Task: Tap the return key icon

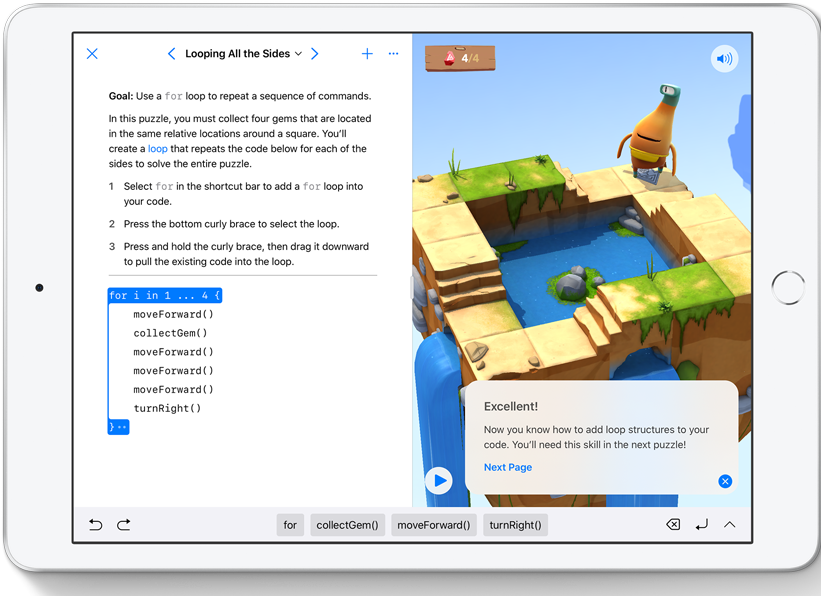Action: 702,524
